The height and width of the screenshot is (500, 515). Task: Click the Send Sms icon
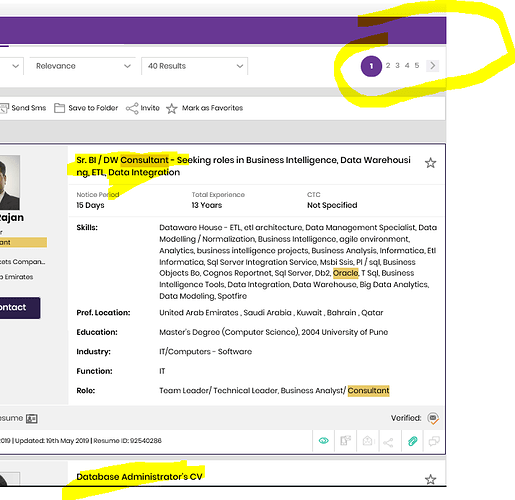(x=4, y=108)
